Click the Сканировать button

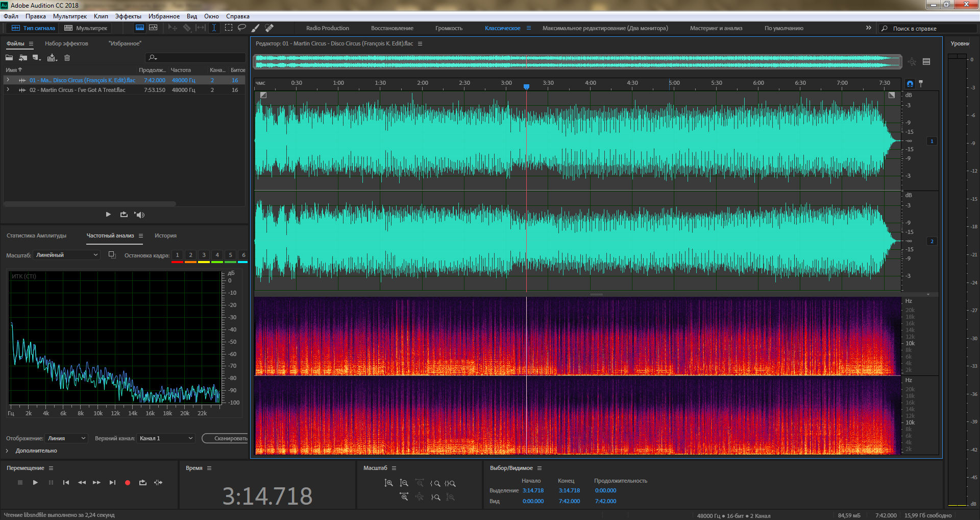pyautogui.click(x=226, y=438)
